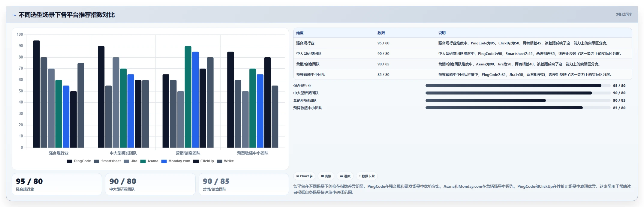The height and width of the screenshot is (207, 644).
Task: Click the 85 / 80 value in table
Action: [383, 75]
